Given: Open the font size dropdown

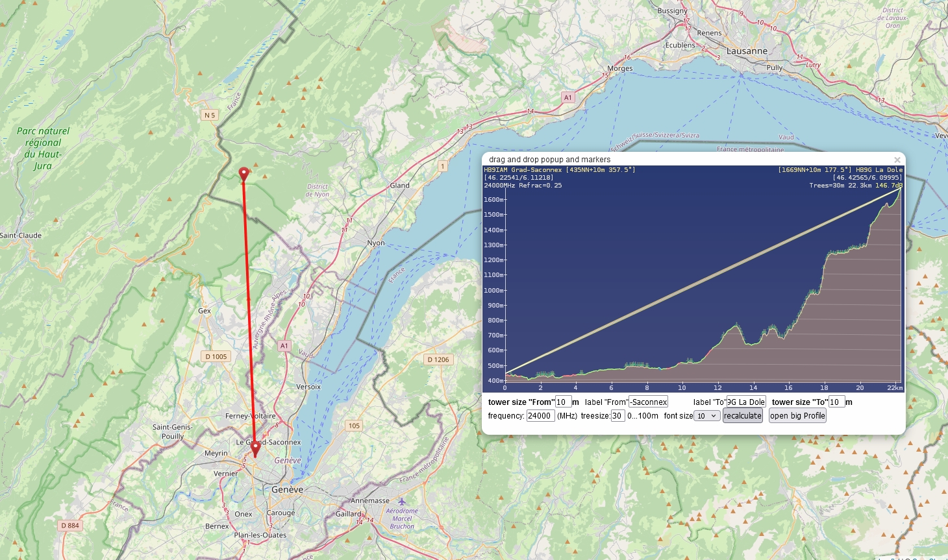Looking at the screenshot, I should coord(706,416).
